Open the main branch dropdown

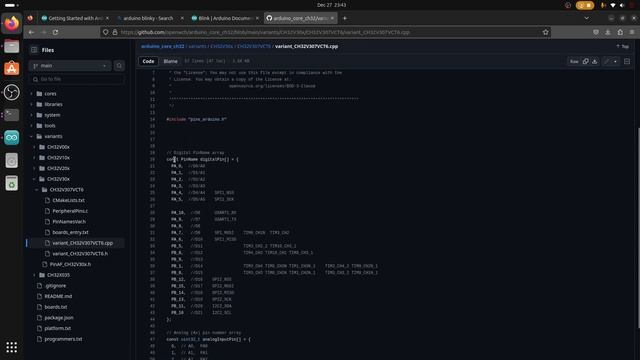70,66
